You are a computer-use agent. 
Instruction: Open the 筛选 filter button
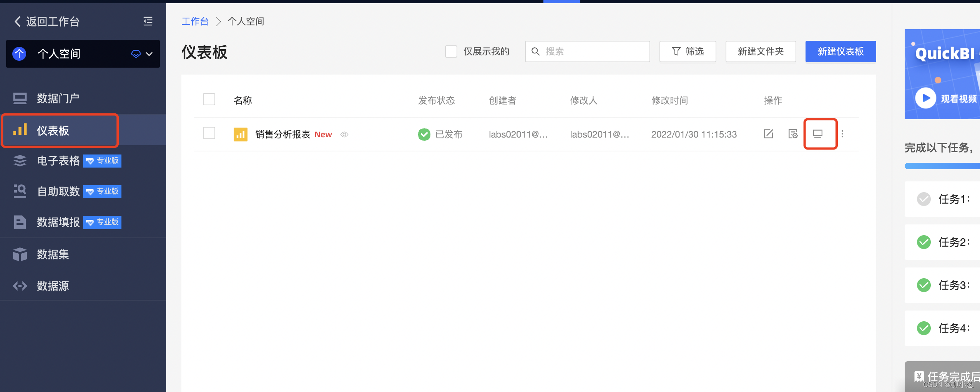pos(688,51)
